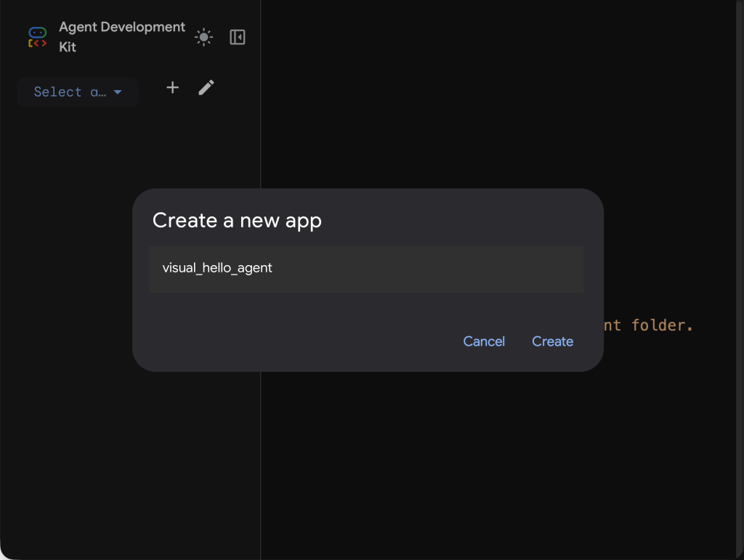Click the 'Agent Development Kit' title text

(121, 28)
